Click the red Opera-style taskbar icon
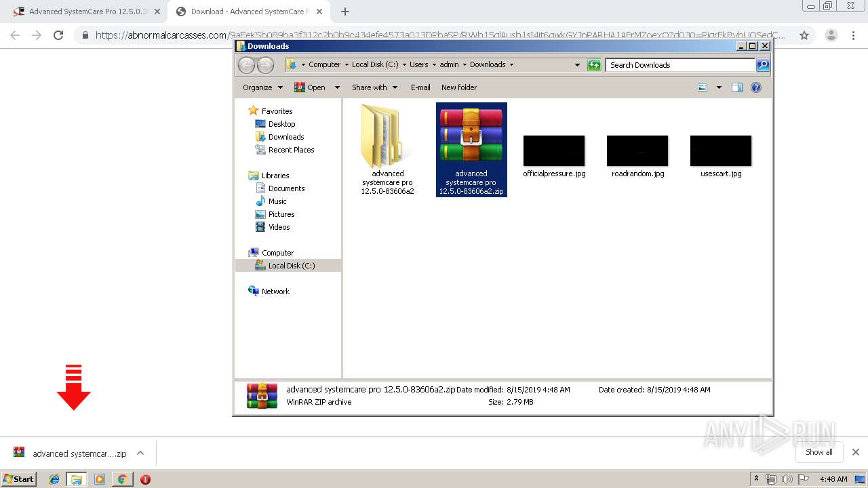 (x=145, y=479)
